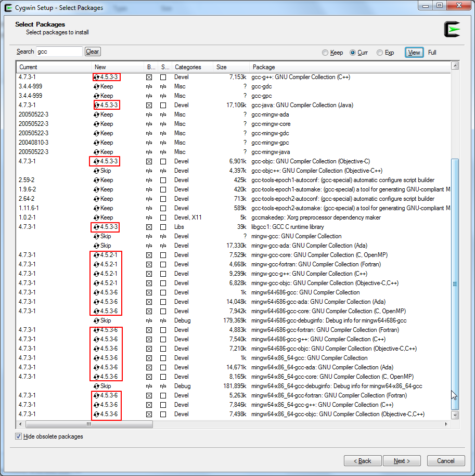
Task: Sort by the New column header
Action: coord(118,67)
